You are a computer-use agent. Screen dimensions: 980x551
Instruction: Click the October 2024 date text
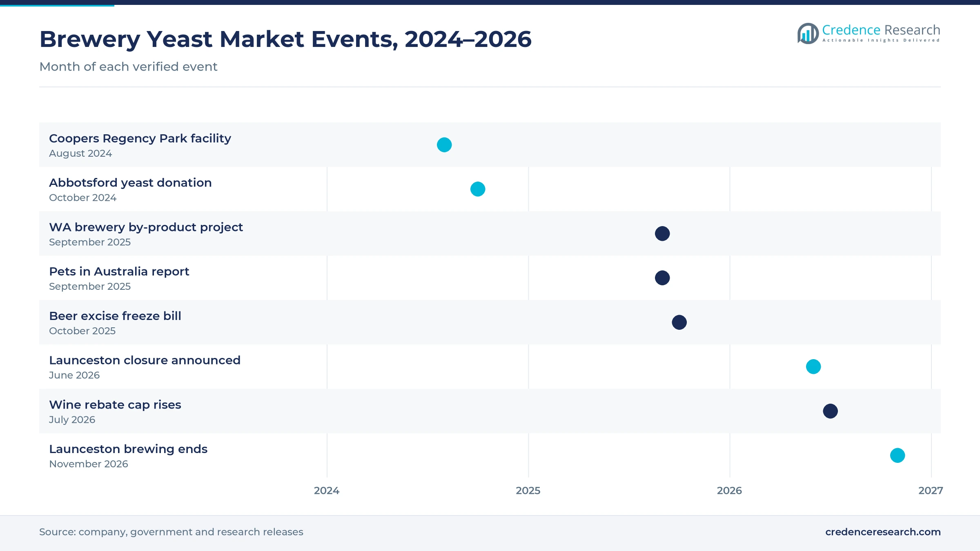82,198
